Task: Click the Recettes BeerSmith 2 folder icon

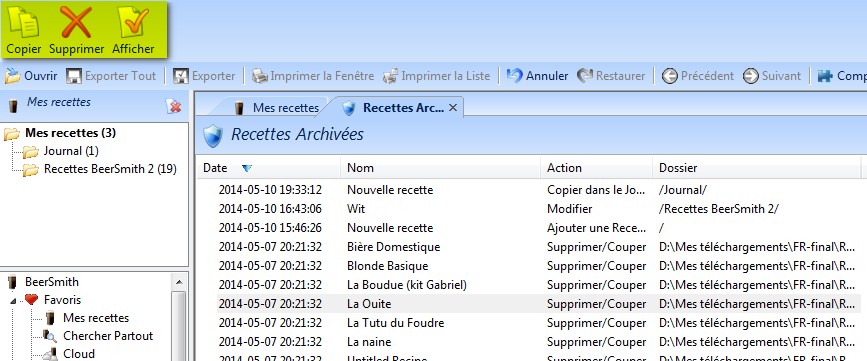Action: pyautogui.click(x=30, y=170)
